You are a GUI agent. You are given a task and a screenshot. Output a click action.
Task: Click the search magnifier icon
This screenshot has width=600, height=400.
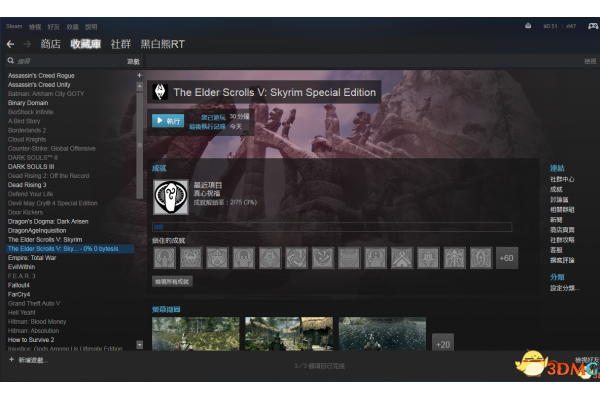point(11,61)
